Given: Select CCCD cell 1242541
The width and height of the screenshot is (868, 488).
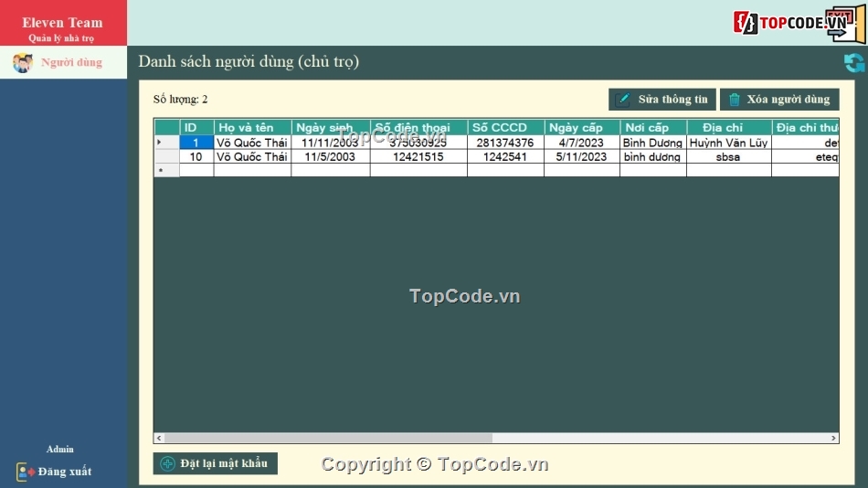Looking at the screenshot, I should click(505, 157).
